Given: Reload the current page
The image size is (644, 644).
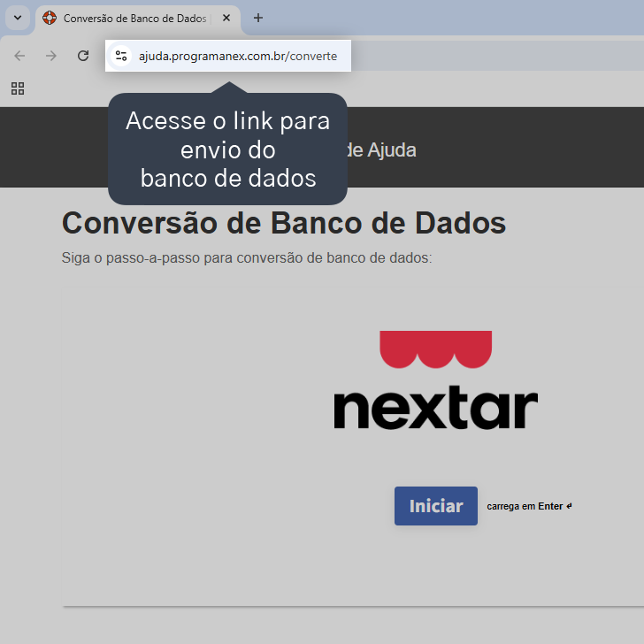Looking at the screenshot, I should pyautogui.click(x=83, y=56).
